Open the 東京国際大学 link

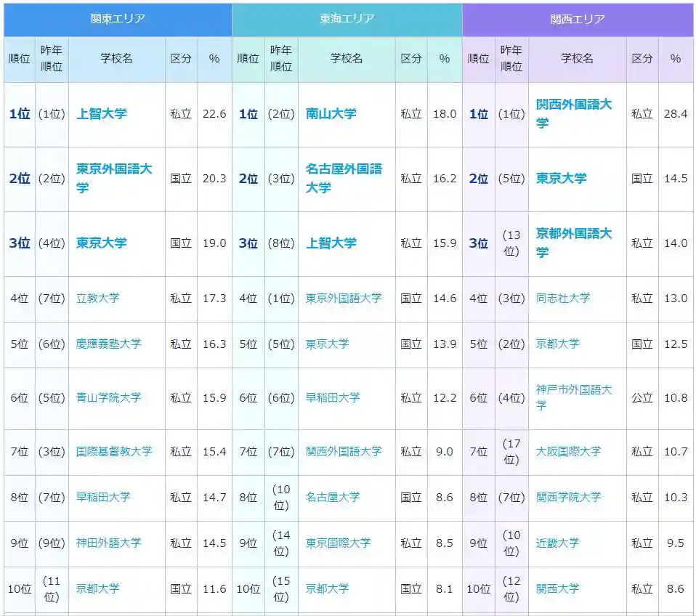338,543
